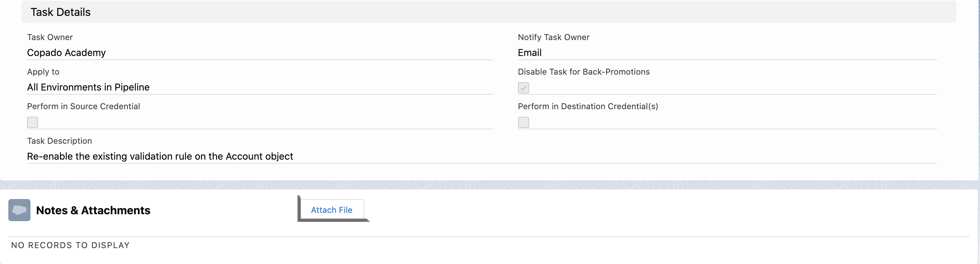Click the Task Owner field label
This screenshot has height=264, width=980.
[x=50, y=37]
